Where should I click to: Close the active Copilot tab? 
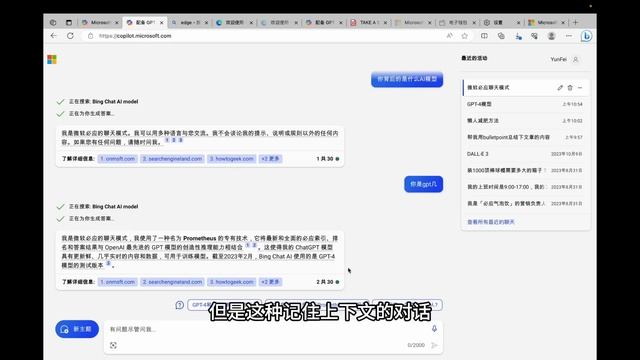162,22
